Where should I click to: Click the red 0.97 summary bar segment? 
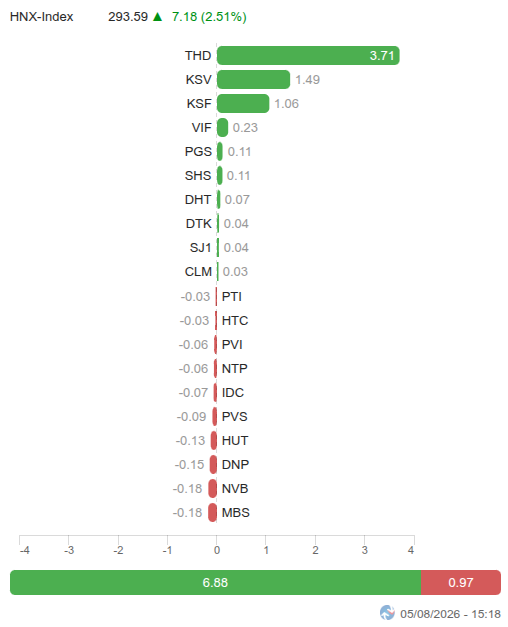pos(461,582)
